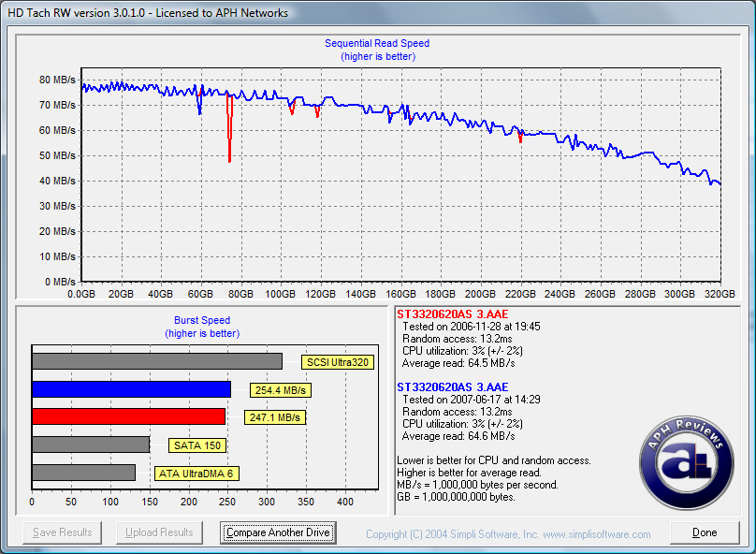Click the Compare Another Drive button
The image size is (756, 554).
pos(278,532)
